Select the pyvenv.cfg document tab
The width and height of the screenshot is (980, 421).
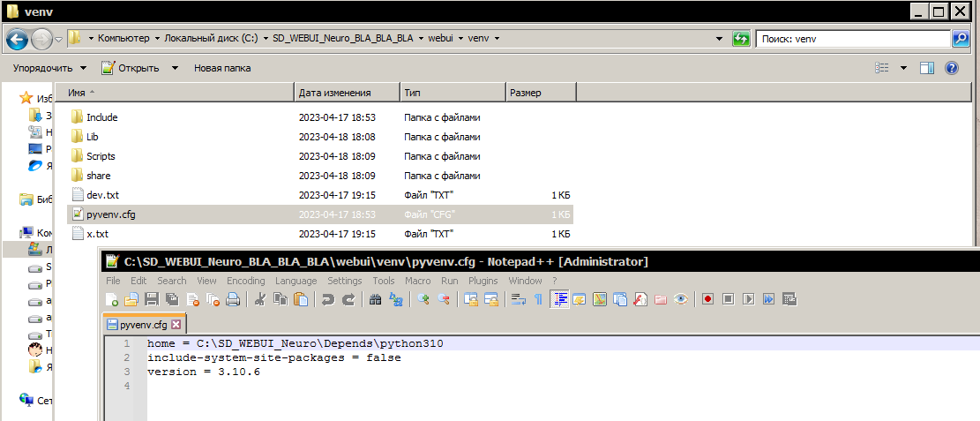tap(145, 325)
